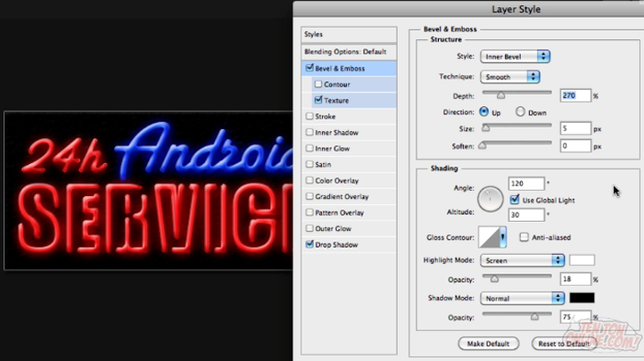Viewport: 644px width, 361px height.
Task: Open the Shadow Mode dropdown showing Normal
Action: coord(522,299)
